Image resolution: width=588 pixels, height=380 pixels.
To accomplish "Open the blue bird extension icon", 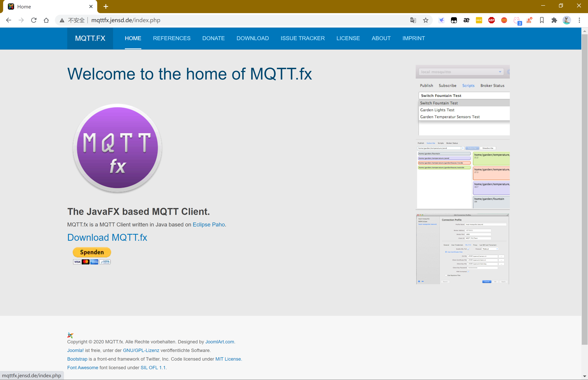I will click(x=441, y=20).
